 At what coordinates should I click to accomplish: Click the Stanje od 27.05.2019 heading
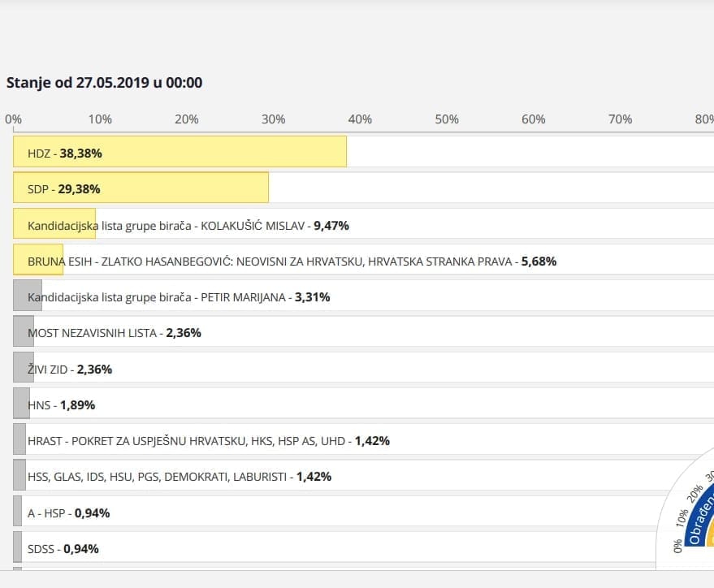click(104, 82)
